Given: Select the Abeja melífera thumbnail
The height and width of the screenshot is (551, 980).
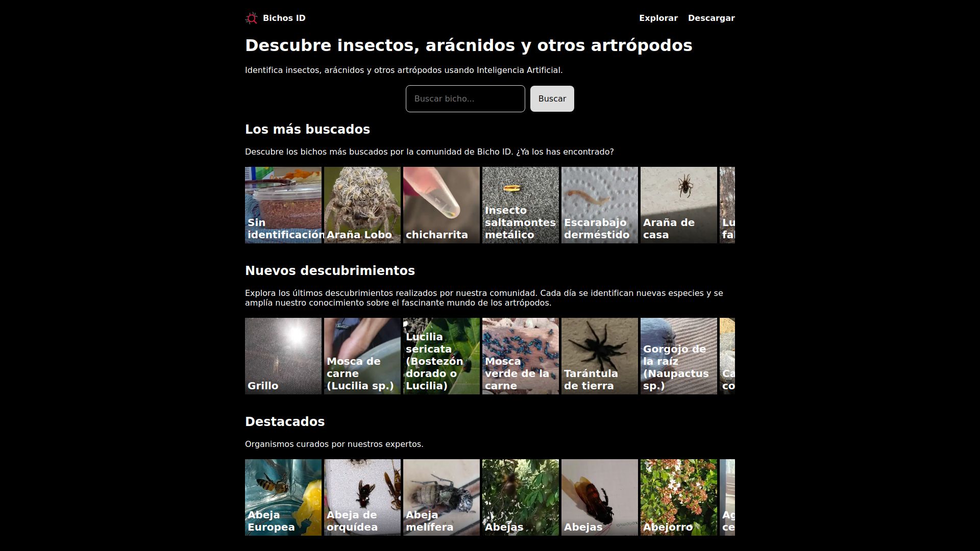Looking at the screenshot, I should pos(441,497).
